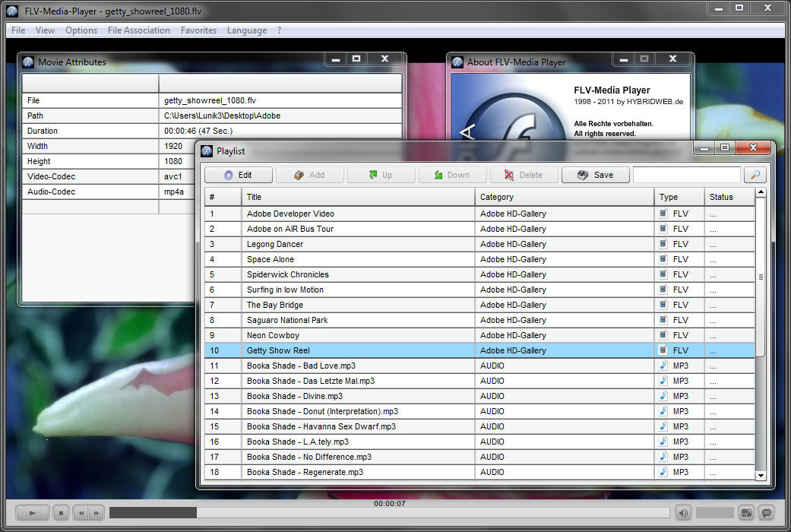Click the Type column header

679,197
